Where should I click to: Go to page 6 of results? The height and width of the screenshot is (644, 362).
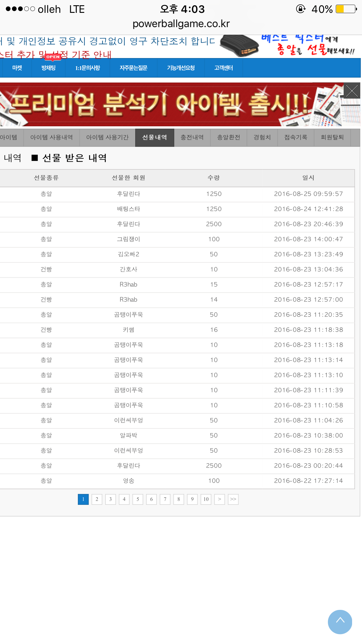(151, 499)
